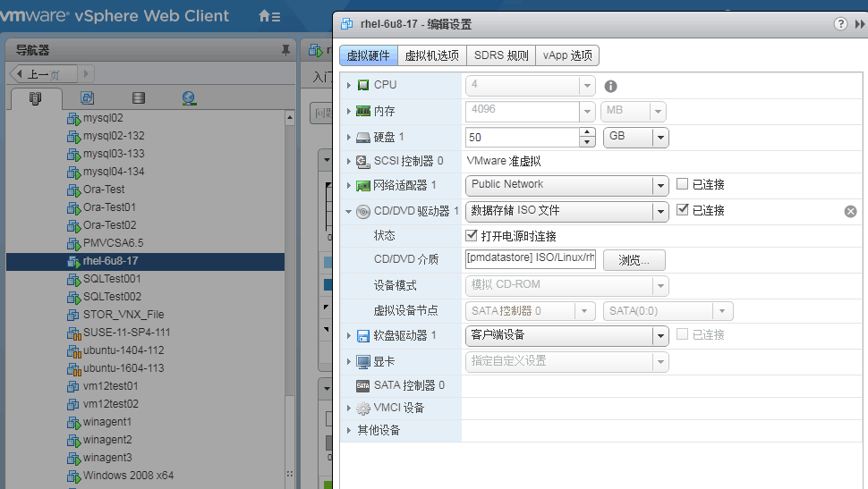Switch to Networking inventory icon
The height and width of the screenshot is (489, 868).
[x=189, y=98]
